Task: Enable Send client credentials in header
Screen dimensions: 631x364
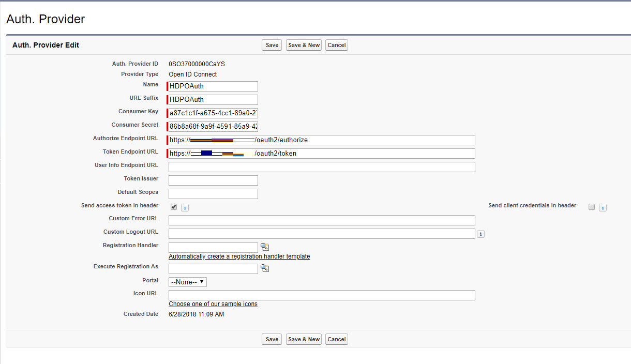Action: (x=591, y=207)
